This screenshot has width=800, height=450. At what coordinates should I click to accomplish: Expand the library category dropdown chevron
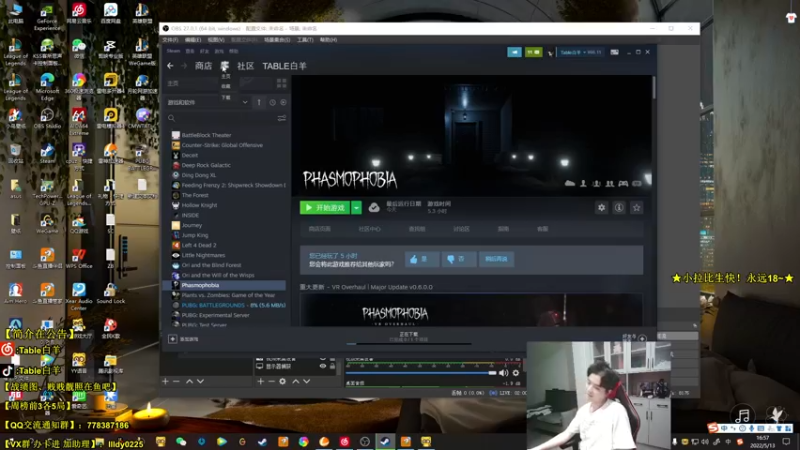pos(245,103)
